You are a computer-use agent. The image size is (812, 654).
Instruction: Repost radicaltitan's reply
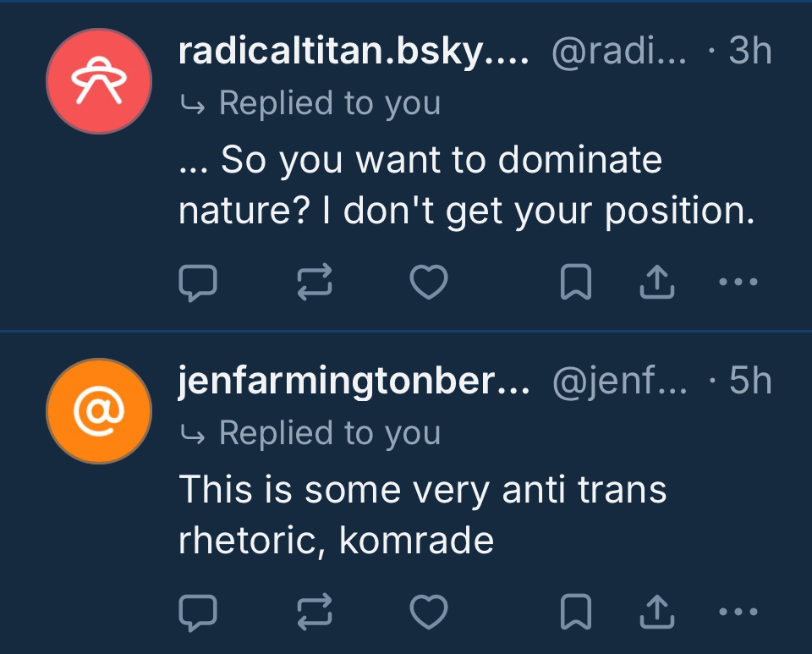click(x=314, y=284)
